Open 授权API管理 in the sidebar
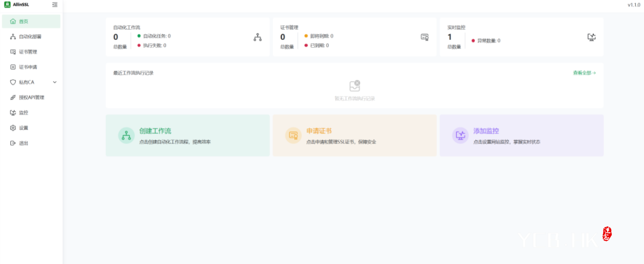 [31, 98]
